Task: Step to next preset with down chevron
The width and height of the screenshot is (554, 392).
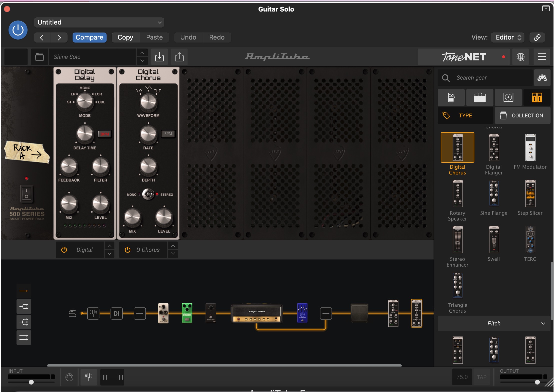Action: (x=142, y=61)
